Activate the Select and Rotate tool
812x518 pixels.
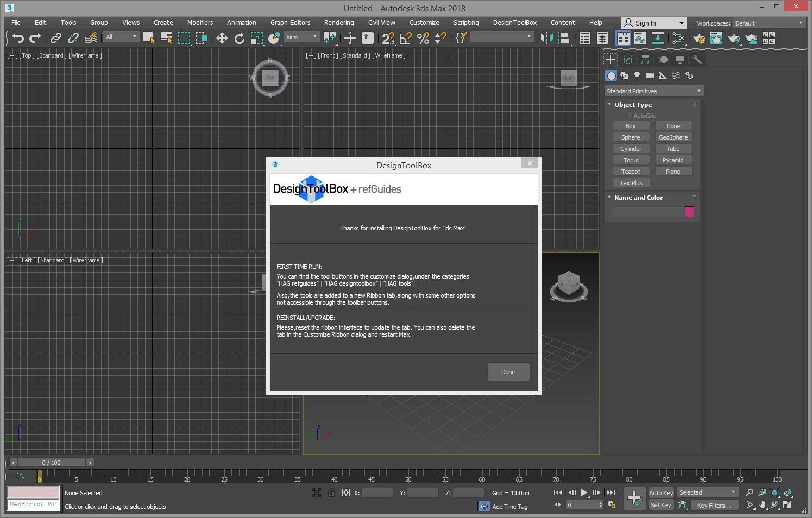240,38
